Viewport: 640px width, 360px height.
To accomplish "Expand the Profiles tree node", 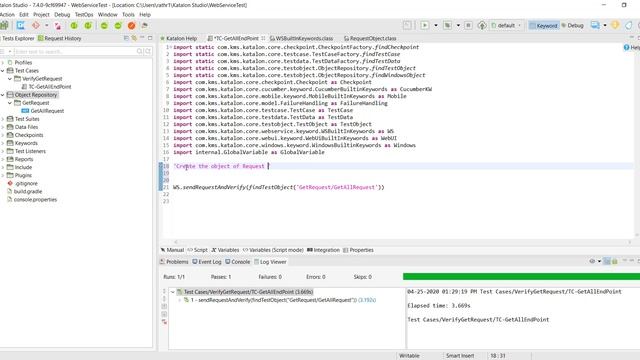I will [x=3, y=62].
